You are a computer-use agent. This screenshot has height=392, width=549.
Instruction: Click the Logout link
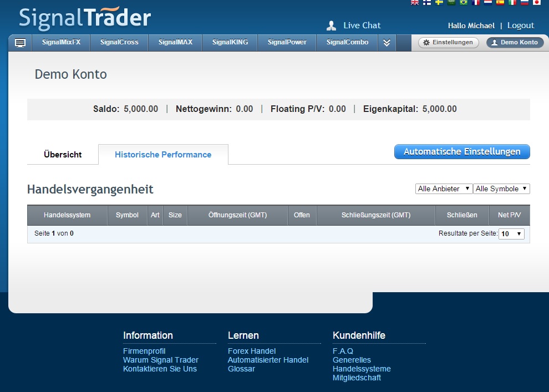pos(520,26)
